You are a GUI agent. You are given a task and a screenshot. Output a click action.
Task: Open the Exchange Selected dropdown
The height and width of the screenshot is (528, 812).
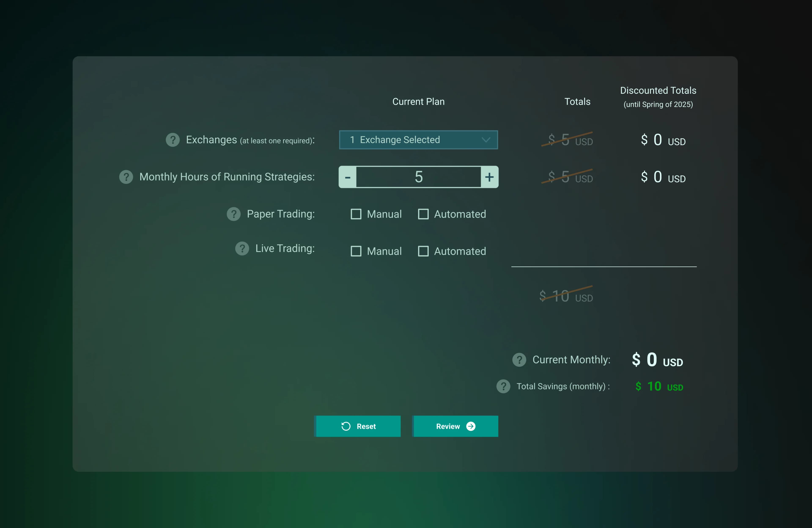coord(409,140)
